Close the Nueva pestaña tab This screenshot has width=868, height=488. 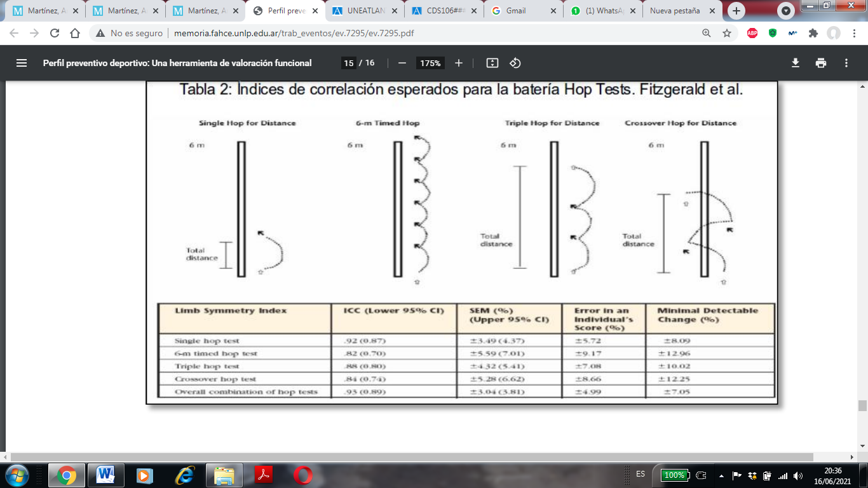713,11
